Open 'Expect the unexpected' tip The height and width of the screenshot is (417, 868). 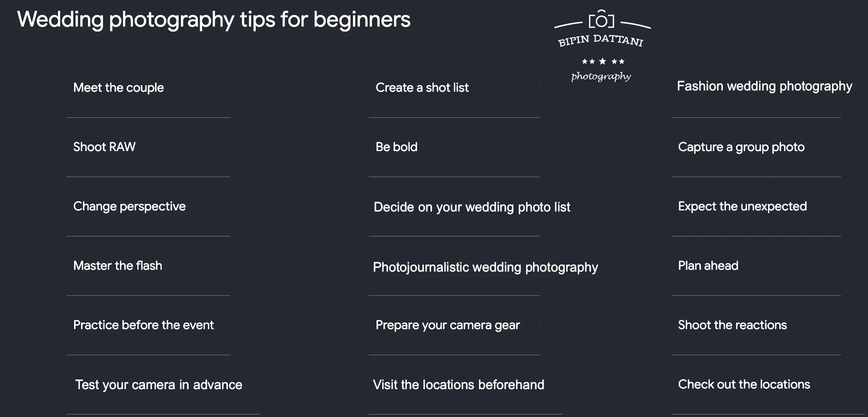tap(742, 207)
